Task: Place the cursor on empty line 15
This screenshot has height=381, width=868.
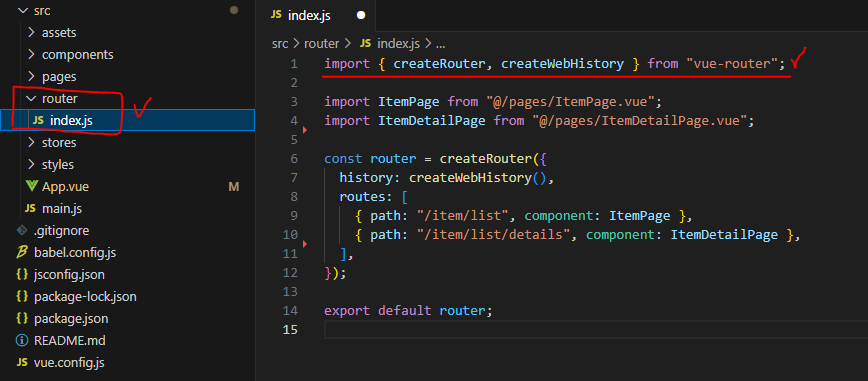Action: pyautogui.click(x=596, y=329)
